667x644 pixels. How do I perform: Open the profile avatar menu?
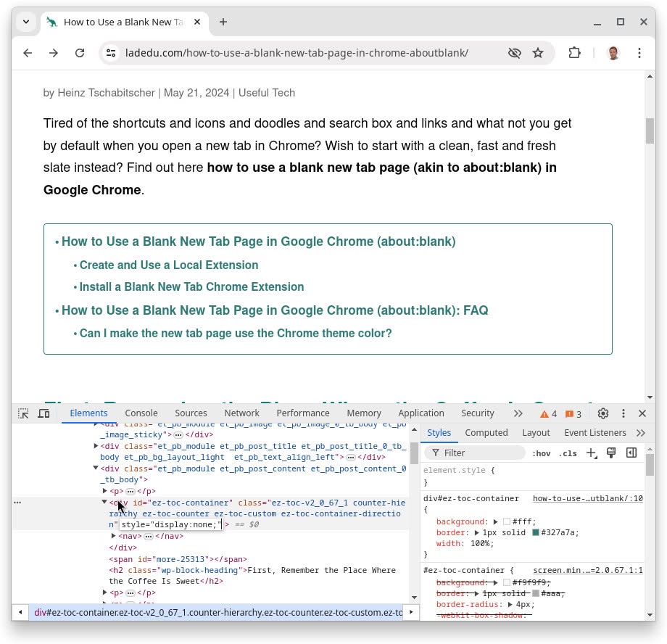(613, 53)
